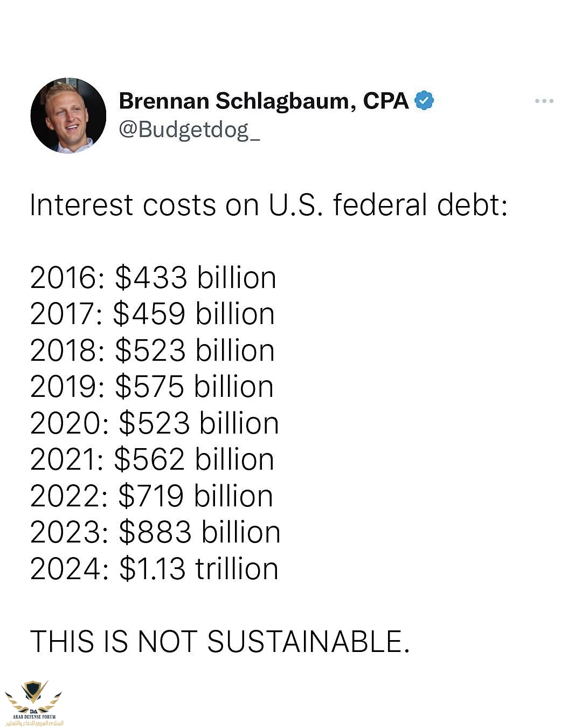Click the 2021 $562 billion entry
The height and width of the screenshot is (728, 582).
(152, 459)
